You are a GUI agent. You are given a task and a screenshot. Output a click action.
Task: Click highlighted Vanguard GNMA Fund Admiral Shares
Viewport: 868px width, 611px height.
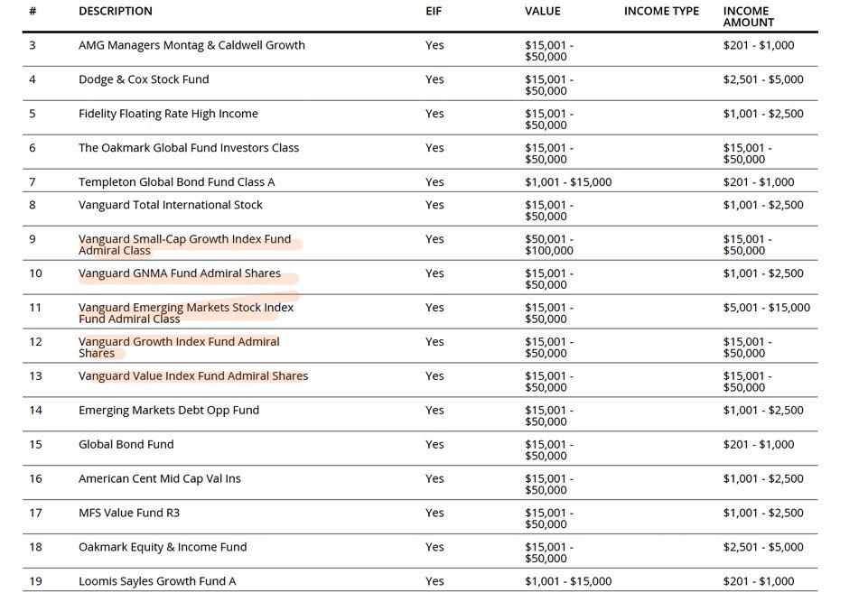point(180,273)
